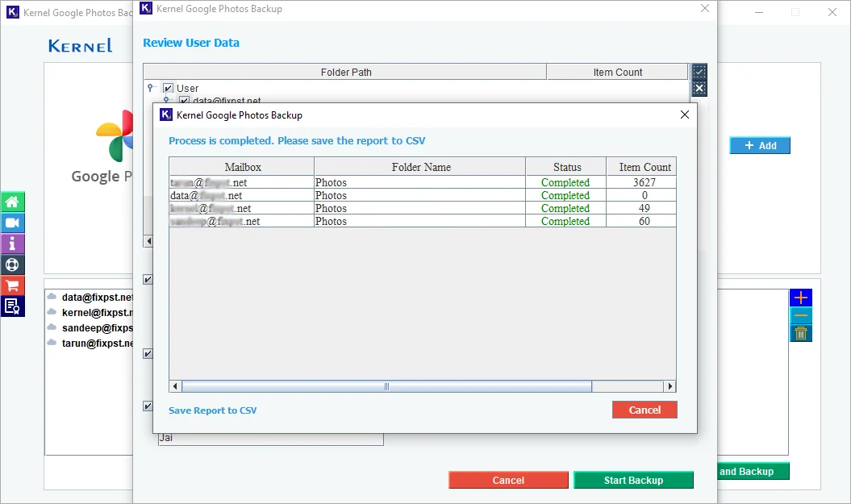851x504 pixels.
Task: Select sandeep@fixps account in main window list
Action: click(97, 327)
